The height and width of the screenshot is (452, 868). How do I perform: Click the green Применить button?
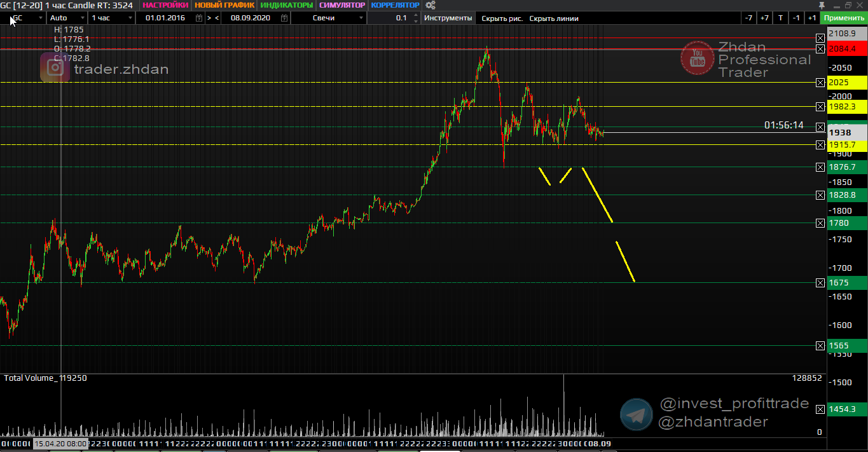point(844,18)
